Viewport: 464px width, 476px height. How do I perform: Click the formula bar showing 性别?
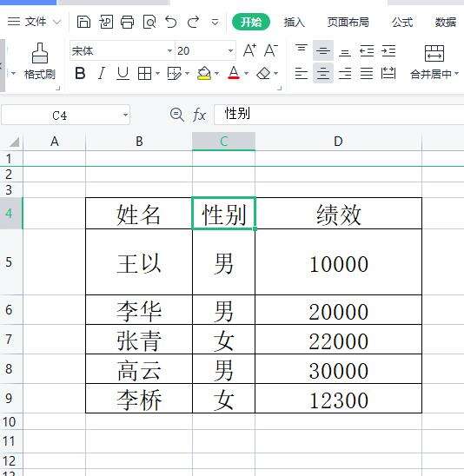339,115
